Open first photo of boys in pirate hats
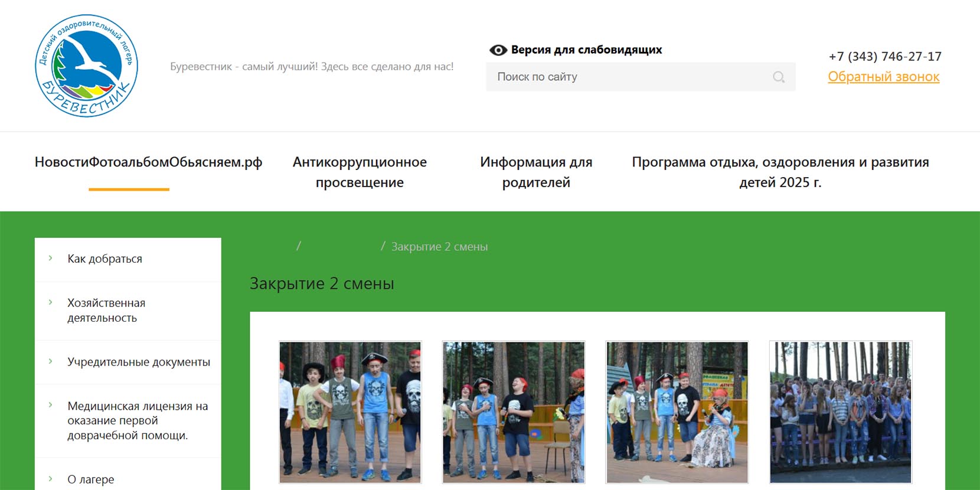Screen dimensions: 980x490 coord(350,412)
